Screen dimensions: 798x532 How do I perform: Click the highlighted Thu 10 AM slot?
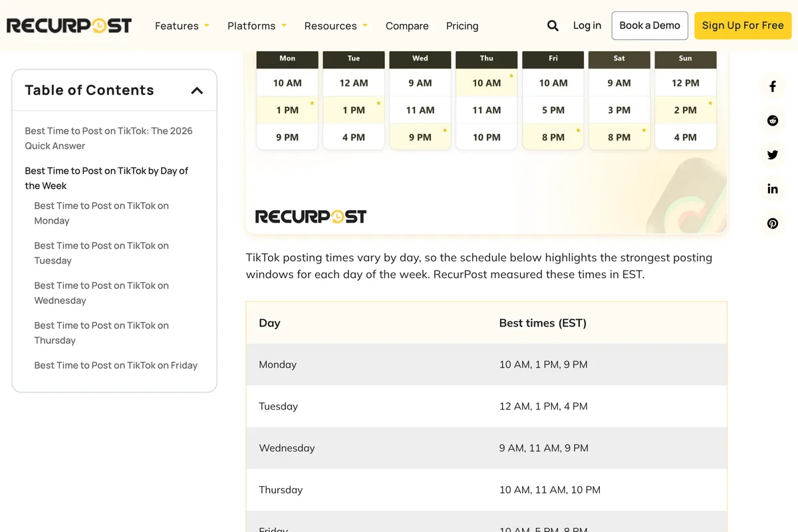[x=487, y=83]
